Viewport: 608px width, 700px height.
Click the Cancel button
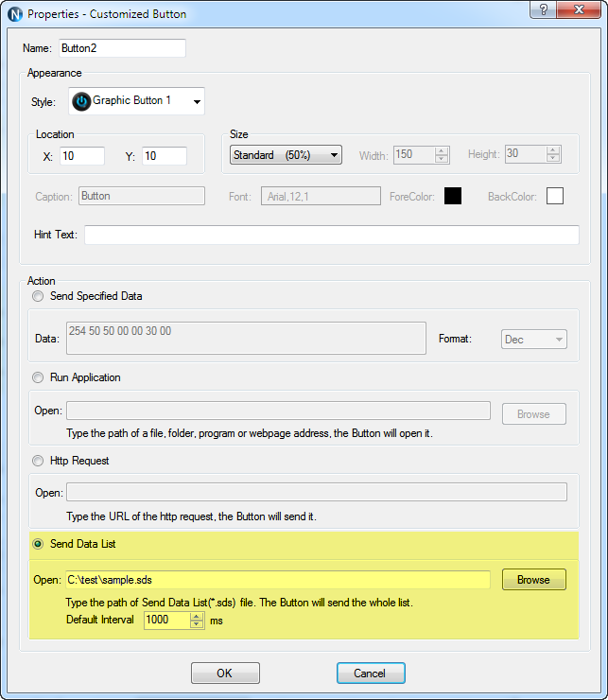click(371, 673)
